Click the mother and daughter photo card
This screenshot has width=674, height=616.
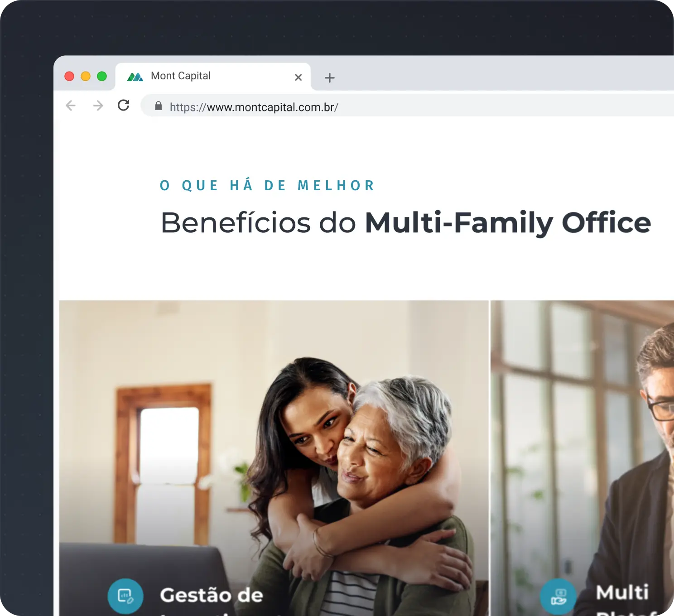pyautogui.click(x=274, y=457)
